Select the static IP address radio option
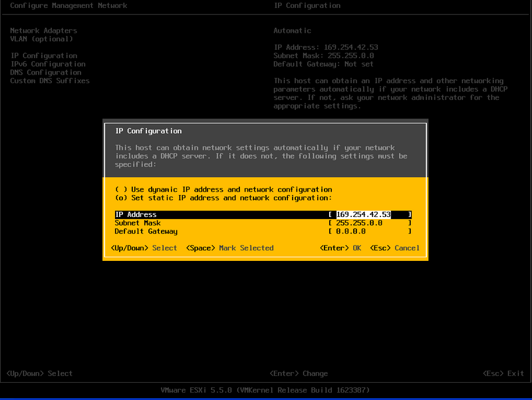 pos(223,198)
